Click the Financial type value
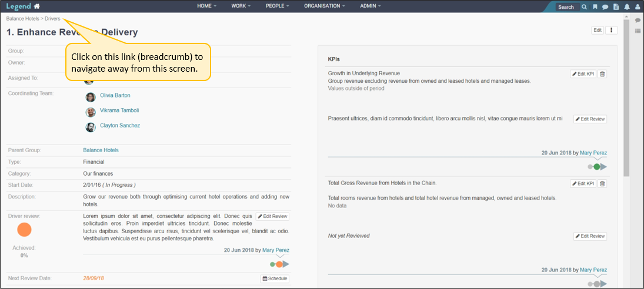Image resolution: width=644 pixels, height=289 pixels. (94, 162)
